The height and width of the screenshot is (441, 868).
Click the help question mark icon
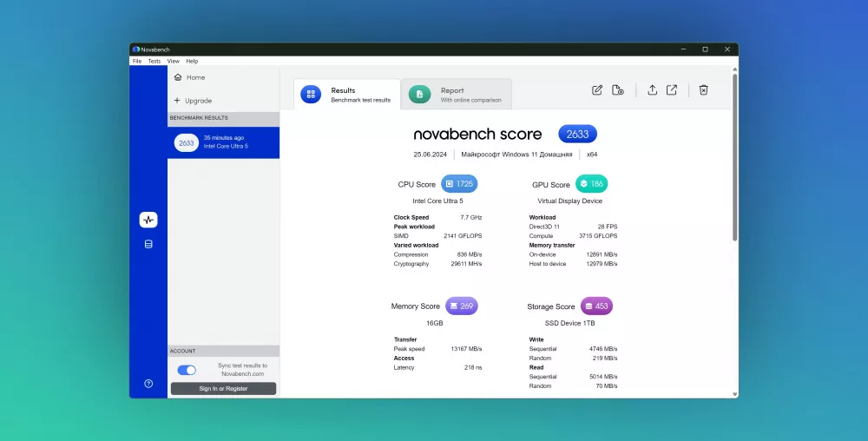coord(148,384)
